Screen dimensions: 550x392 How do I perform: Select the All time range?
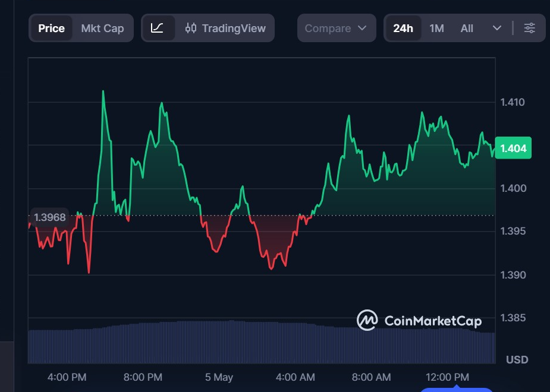pyautogui.click(x=467, y=28)
